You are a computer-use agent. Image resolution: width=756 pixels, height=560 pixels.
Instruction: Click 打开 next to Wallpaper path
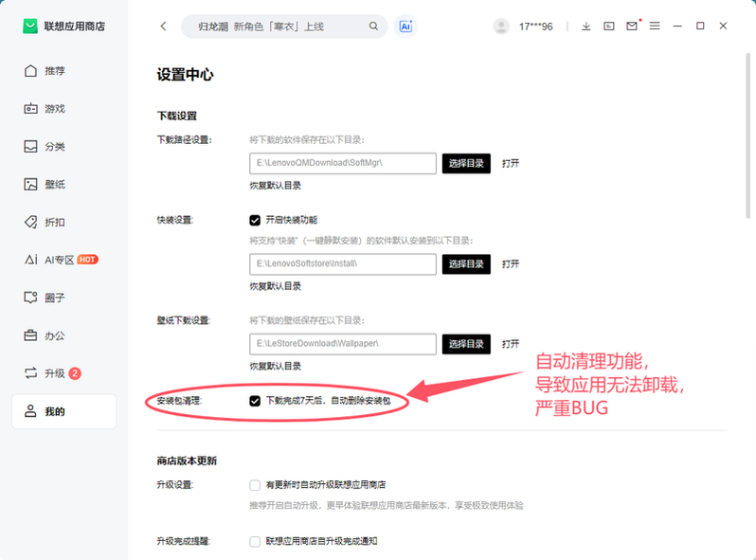(x=510, y=344)
